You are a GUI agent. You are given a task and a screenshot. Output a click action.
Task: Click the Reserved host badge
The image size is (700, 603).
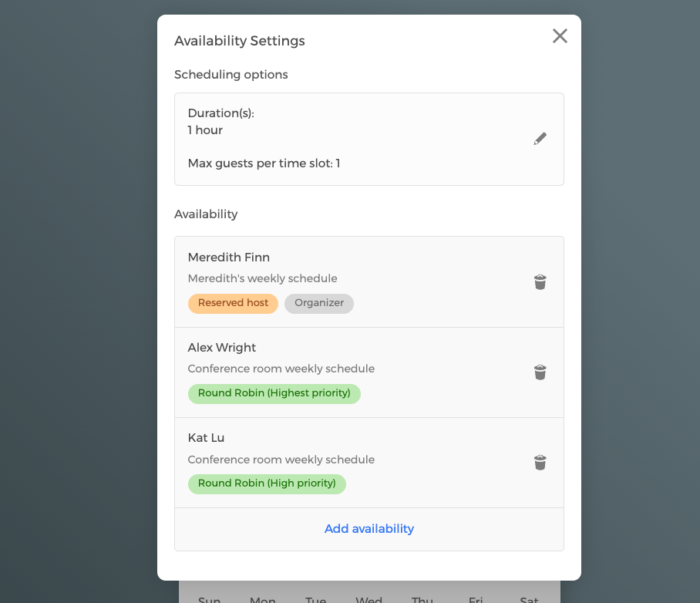(233, 303)
